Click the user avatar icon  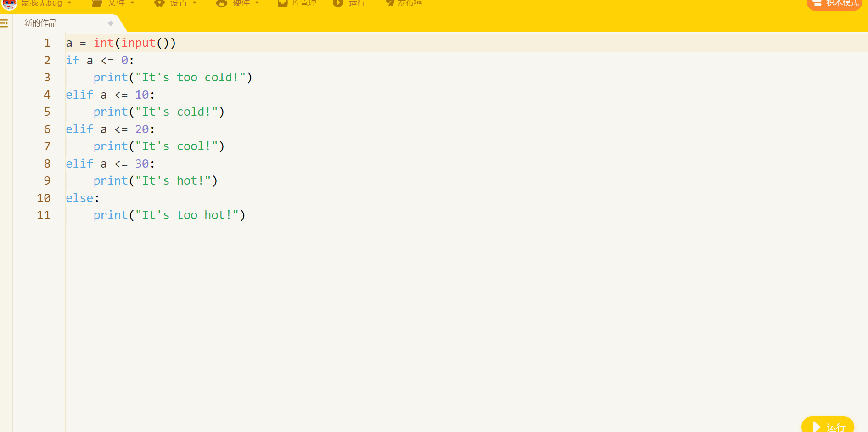point(9,4)
